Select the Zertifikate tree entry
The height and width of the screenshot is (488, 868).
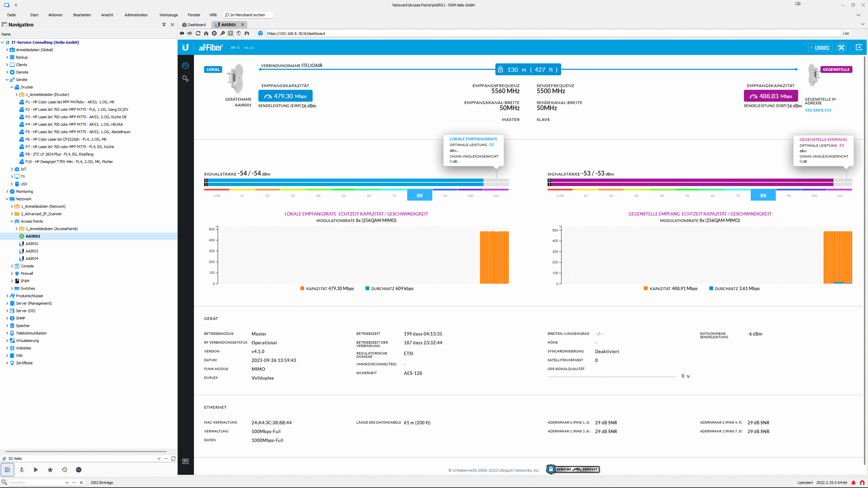tap(24, 363)
